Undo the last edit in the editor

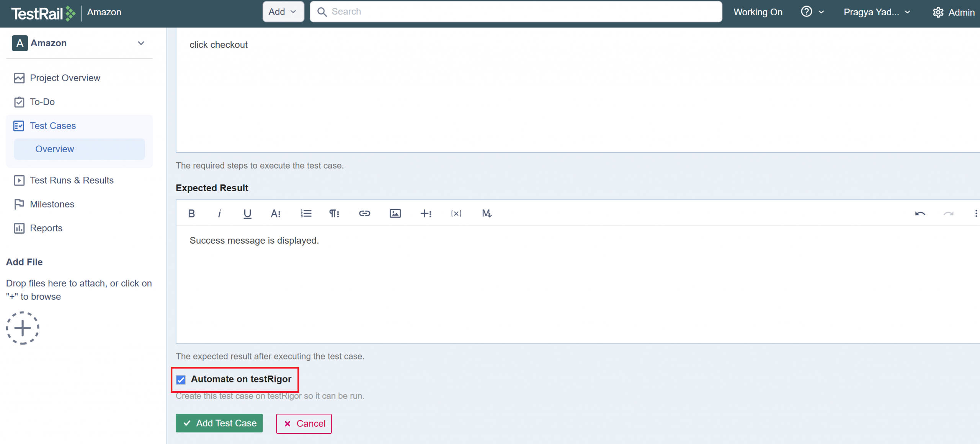[x=920, y=213]
